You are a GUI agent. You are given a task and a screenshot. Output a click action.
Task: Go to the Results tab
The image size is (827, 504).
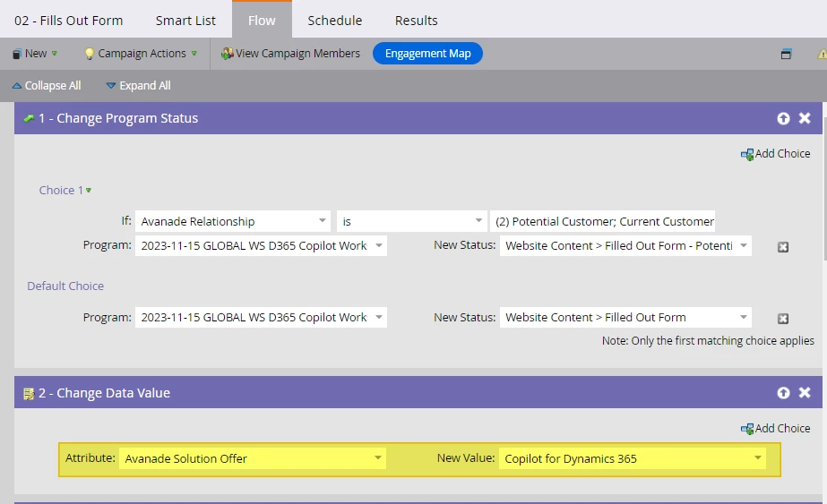click(x=416, y=21)
